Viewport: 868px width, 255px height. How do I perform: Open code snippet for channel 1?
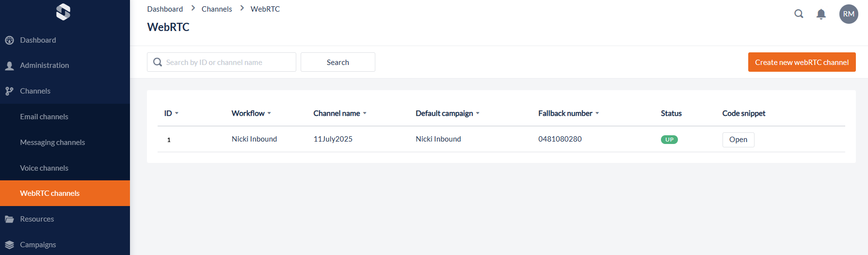[738, 140]
